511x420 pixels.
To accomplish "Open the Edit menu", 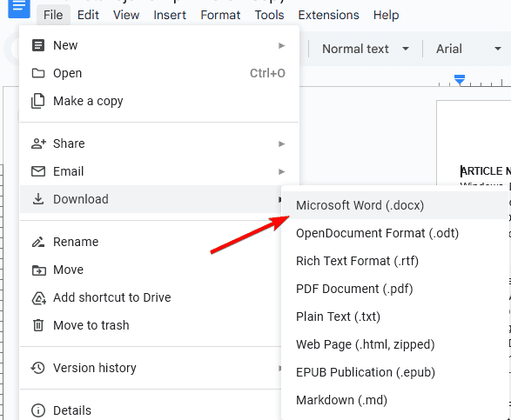I will [x=88, y=15].
